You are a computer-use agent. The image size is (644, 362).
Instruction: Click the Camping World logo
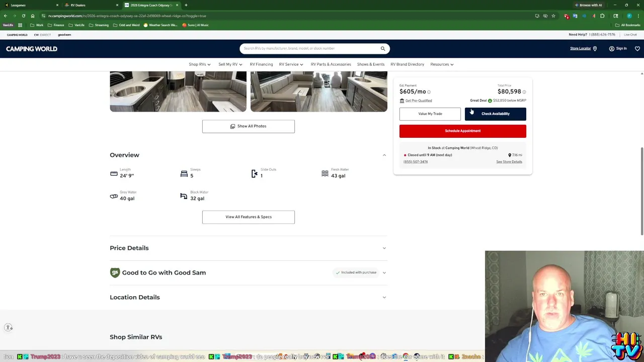32,49
